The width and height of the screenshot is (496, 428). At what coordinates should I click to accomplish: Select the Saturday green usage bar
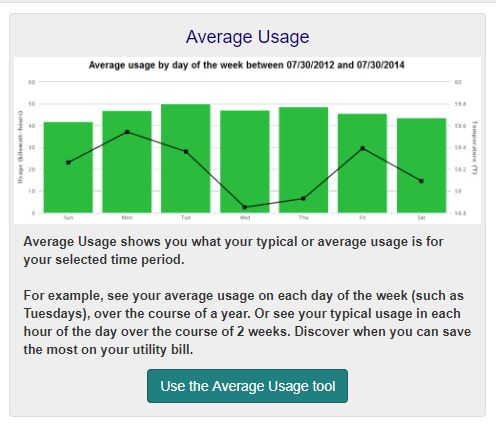(421, 165)
